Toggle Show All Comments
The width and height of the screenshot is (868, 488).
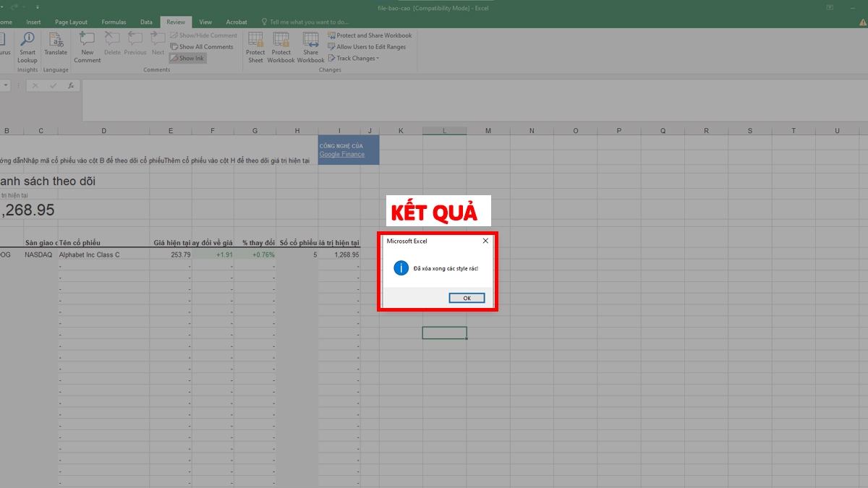coord(202,46)
